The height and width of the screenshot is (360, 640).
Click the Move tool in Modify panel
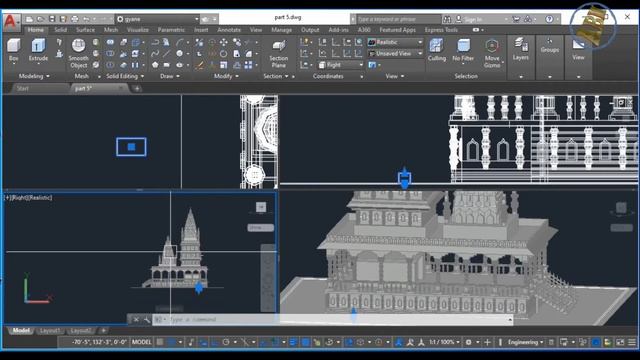(x=224, y=42)
